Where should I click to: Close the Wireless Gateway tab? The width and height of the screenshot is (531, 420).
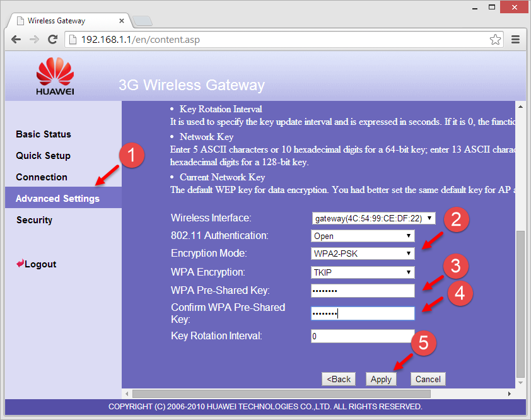point(122,21)
